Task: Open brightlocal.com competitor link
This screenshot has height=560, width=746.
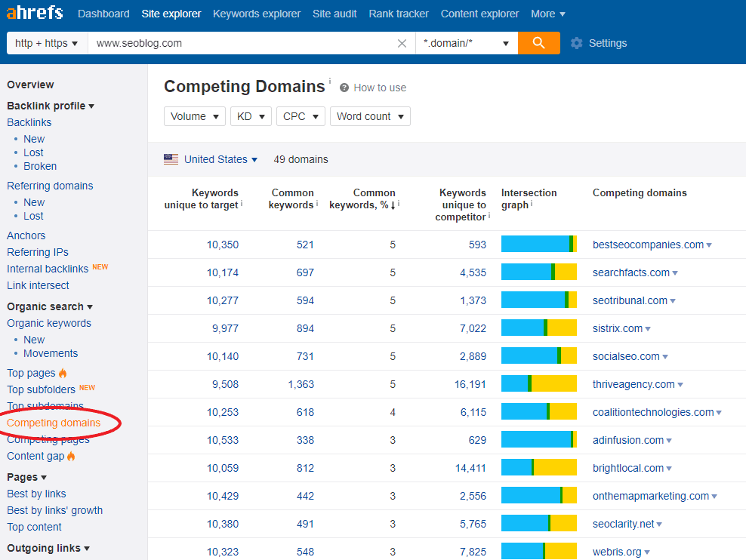Action: click(x=628, y=468)
